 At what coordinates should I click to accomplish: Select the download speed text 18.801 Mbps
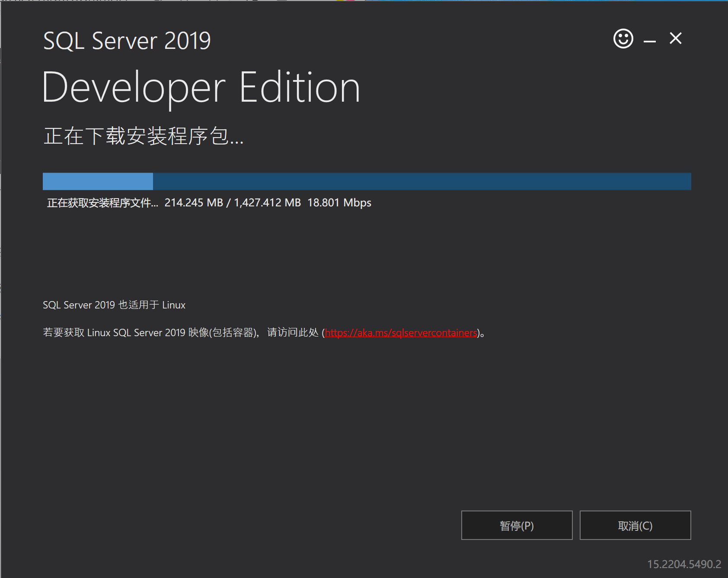pyautogui.click(x=339, y=202)
